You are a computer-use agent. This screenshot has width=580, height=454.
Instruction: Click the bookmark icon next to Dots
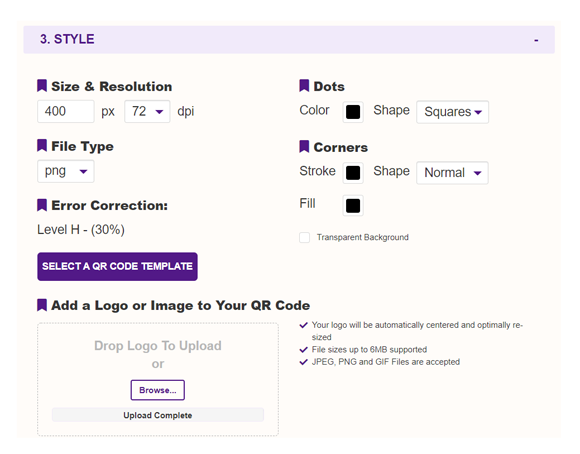pyautogui.click(x=304, y=85)
